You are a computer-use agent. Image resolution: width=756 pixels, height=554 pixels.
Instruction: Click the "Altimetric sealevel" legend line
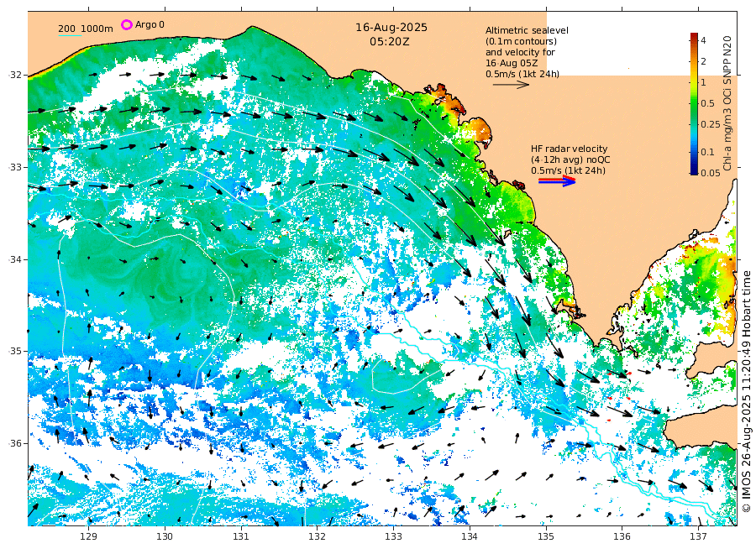[527, 30]
